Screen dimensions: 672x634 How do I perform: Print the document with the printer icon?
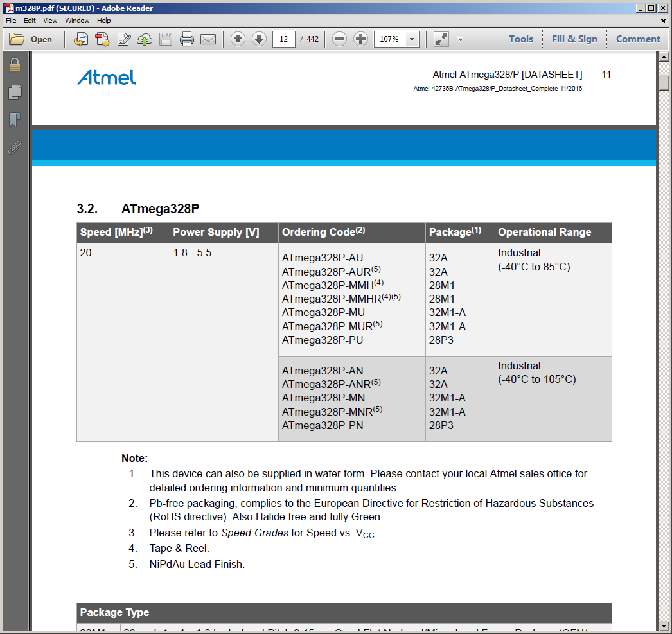point(187,39)
